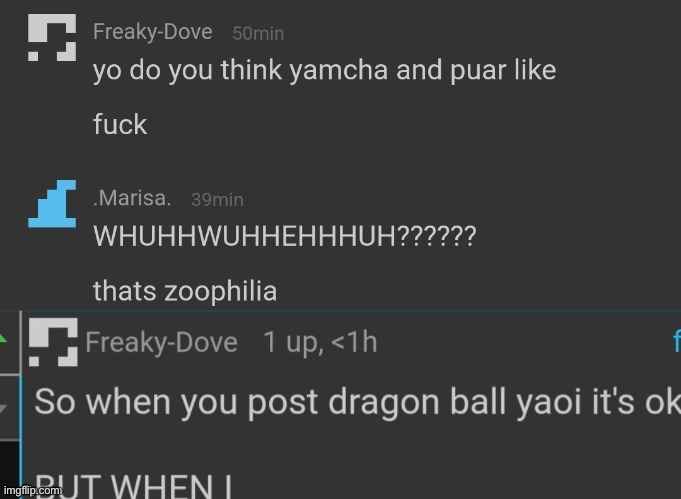Viewport: 681px width, 499px height.
Task: Open Freaky-Dove username on the reply
Action: point(162,343)
